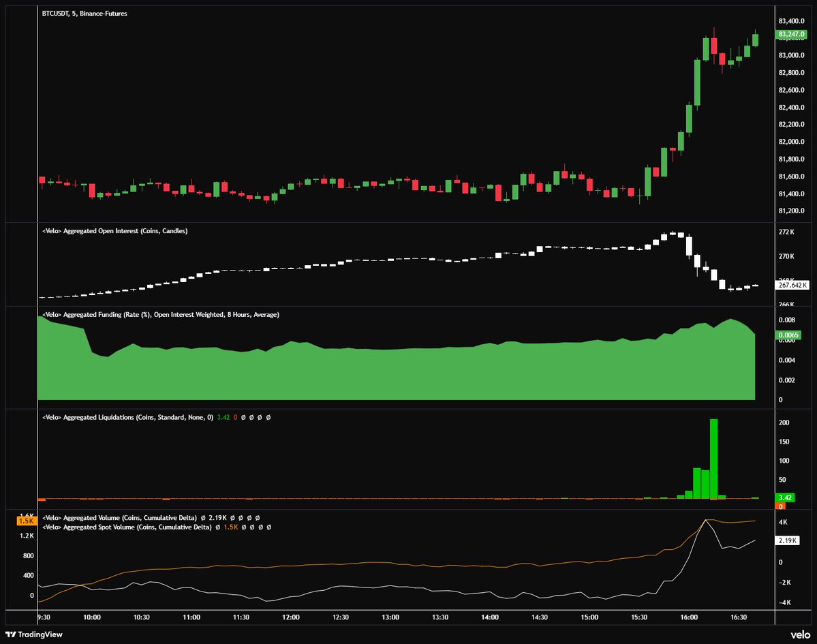Click the green 0.0065 funding rate label
This screenshot has height=644, width=817.
pyautogui.click(x=788, y=335)
